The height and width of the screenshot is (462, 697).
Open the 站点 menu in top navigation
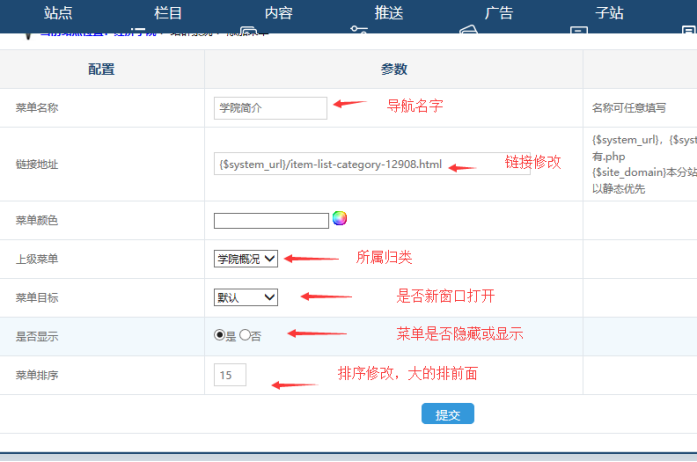58,13
